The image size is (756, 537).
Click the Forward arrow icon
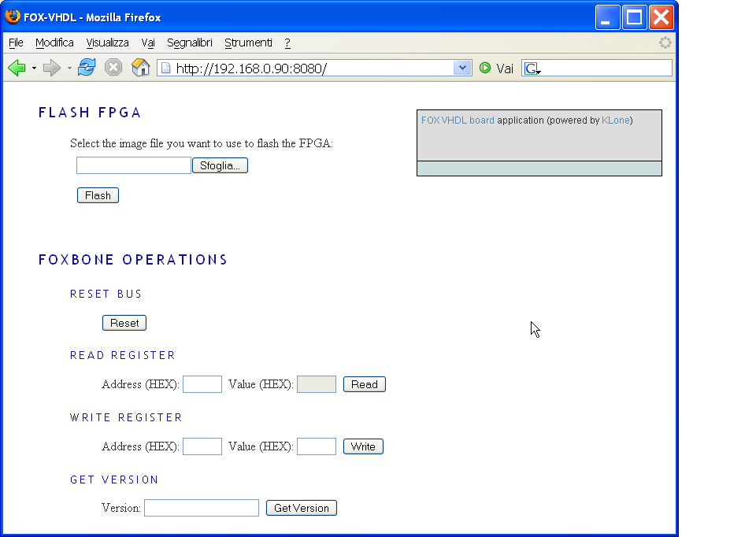pyautogui.click(x=52, y=68)
